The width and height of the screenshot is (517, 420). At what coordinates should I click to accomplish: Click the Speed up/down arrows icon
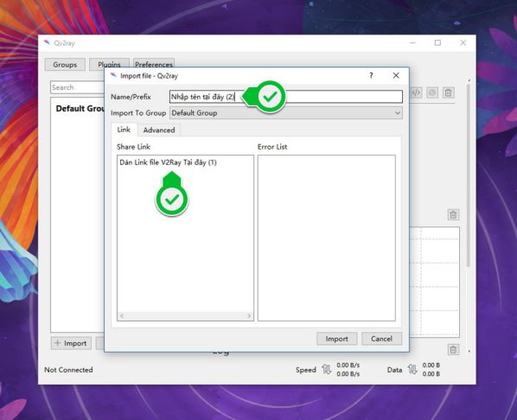(x=326, y=369)
